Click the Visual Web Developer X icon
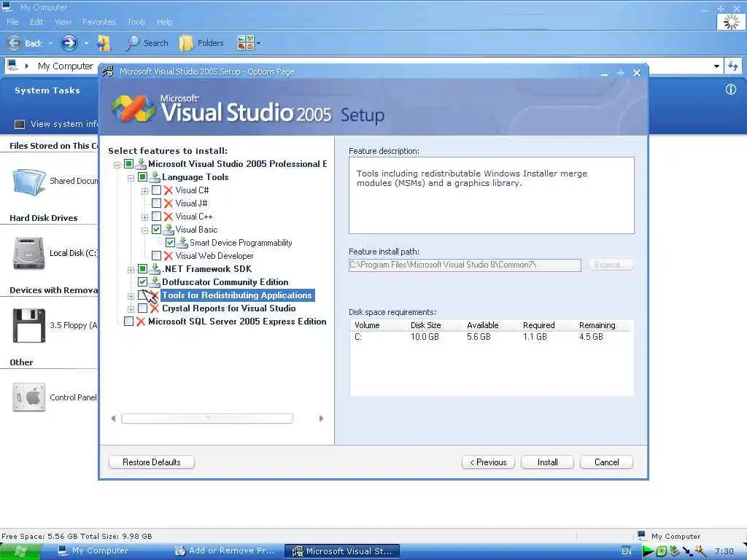The image size is (747, 560). (169, 256)
